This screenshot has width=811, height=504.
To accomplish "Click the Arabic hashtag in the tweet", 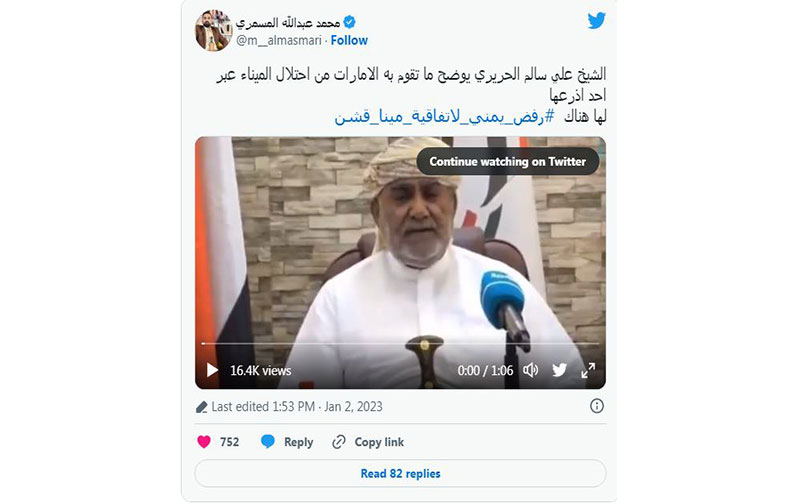I will click(x=445, y=116).
